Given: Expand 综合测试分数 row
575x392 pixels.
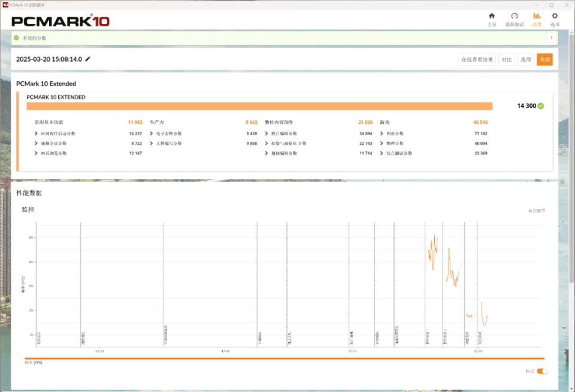Looking at the screenshot, I should [382, 153].
